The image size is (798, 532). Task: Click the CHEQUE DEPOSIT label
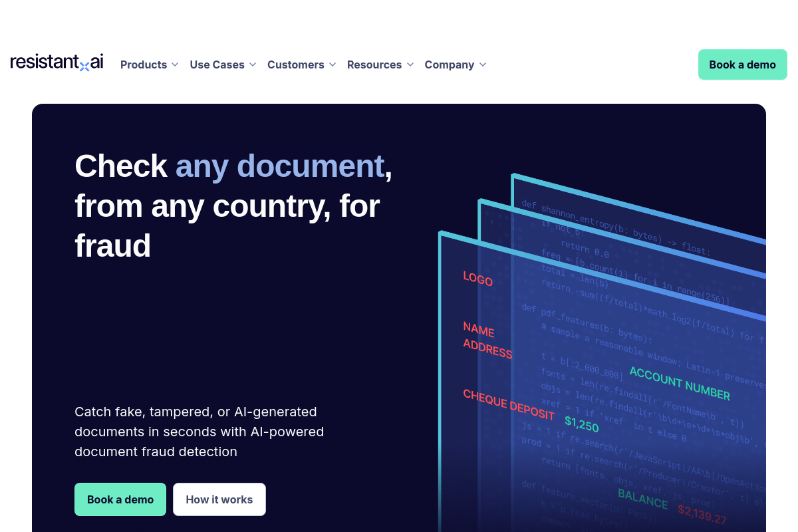508,404
